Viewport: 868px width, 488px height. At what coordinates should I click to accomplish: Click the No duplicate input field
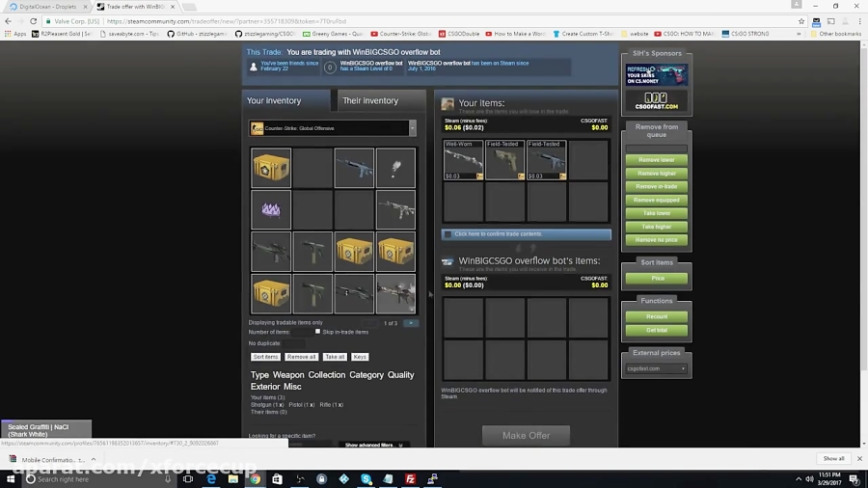pyautogui.click(x=293, y=343)
